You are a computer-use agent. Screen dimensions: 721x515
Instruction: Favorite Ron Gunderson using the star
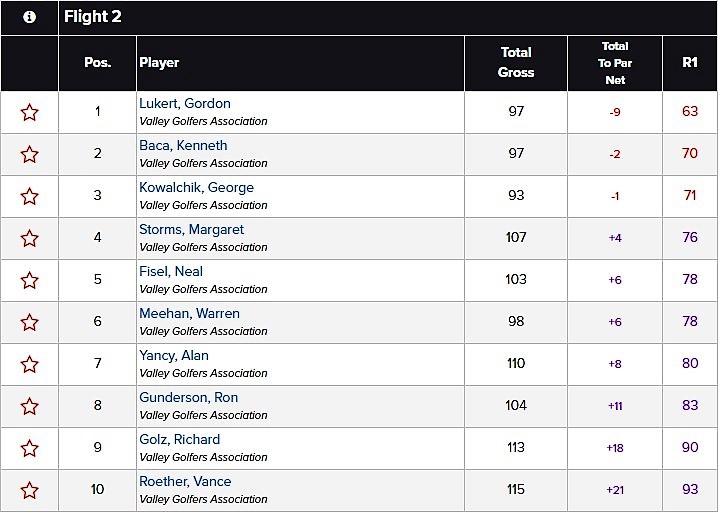(29, 406)
